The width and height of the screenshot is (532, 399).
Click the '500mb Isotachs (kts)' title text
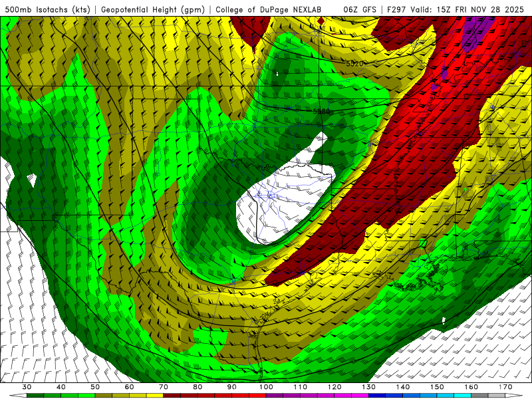point(47,9)
